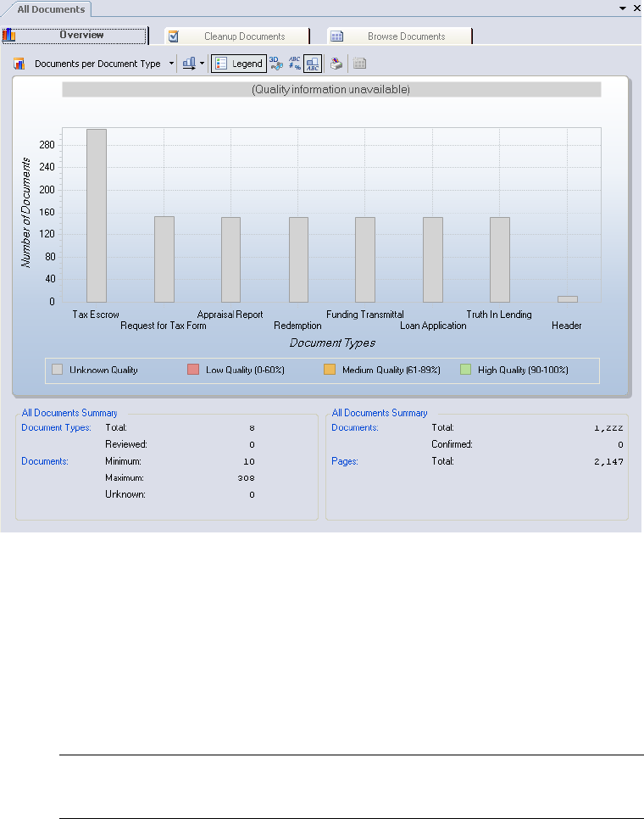Click the chart sort order icon

189,64
